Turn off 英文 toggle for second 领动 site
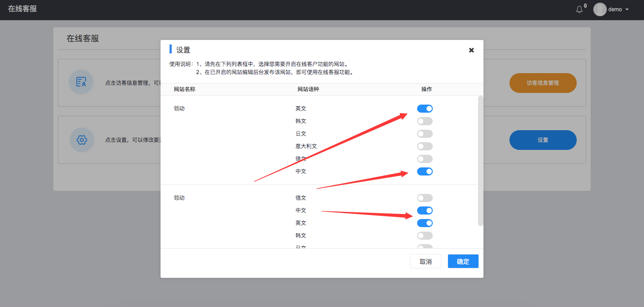The height and width of the screenshot is (307, 644). click(425, 223)
